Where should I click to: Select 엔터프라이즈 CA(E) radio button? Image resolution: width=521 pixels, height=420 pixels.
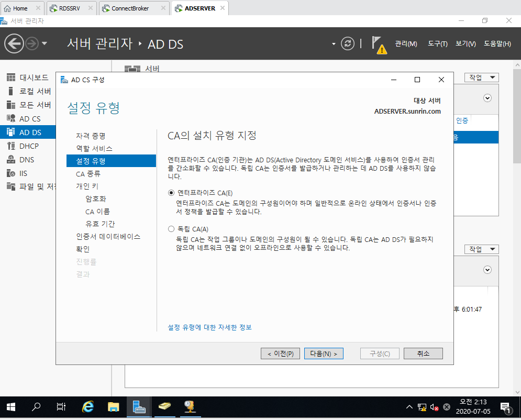click(171, 193)
